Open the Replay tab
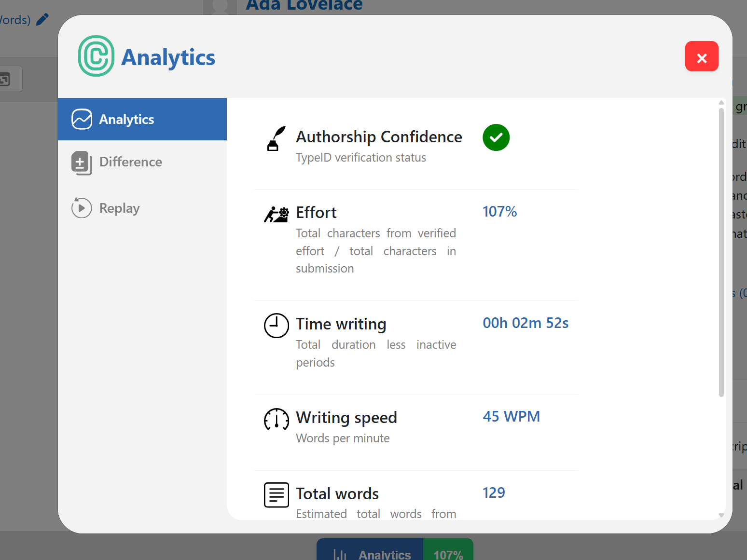 [x=119, y=208]
